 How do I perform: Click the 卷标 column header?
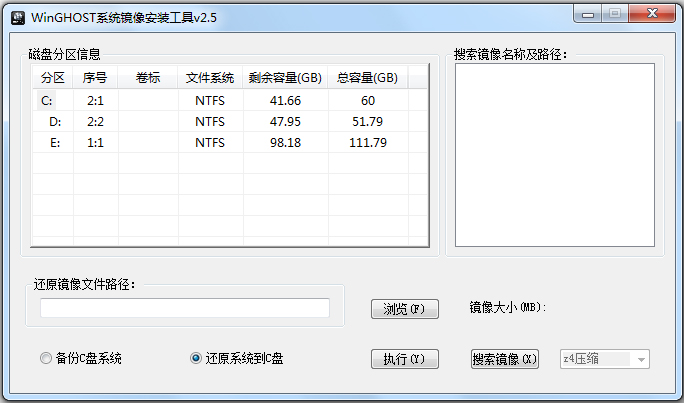pyautogui.click(x=148, y=78)
